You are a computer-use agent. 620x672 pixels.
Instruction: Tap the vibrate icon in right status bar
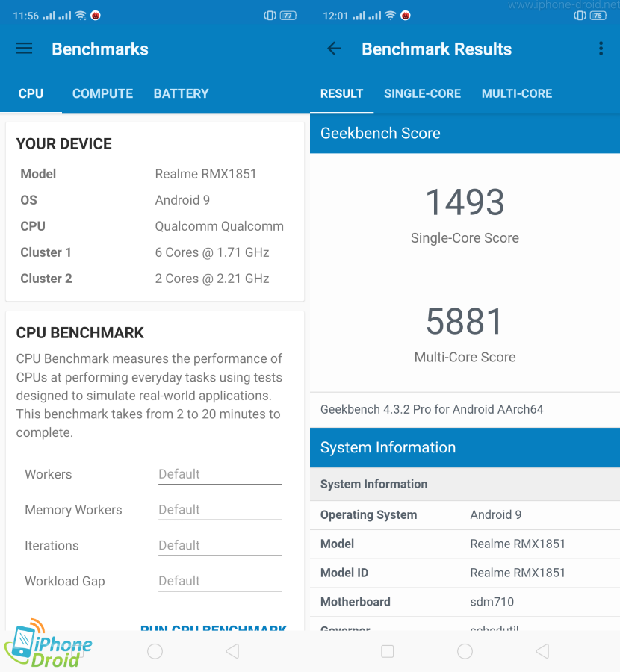point(580,16)
